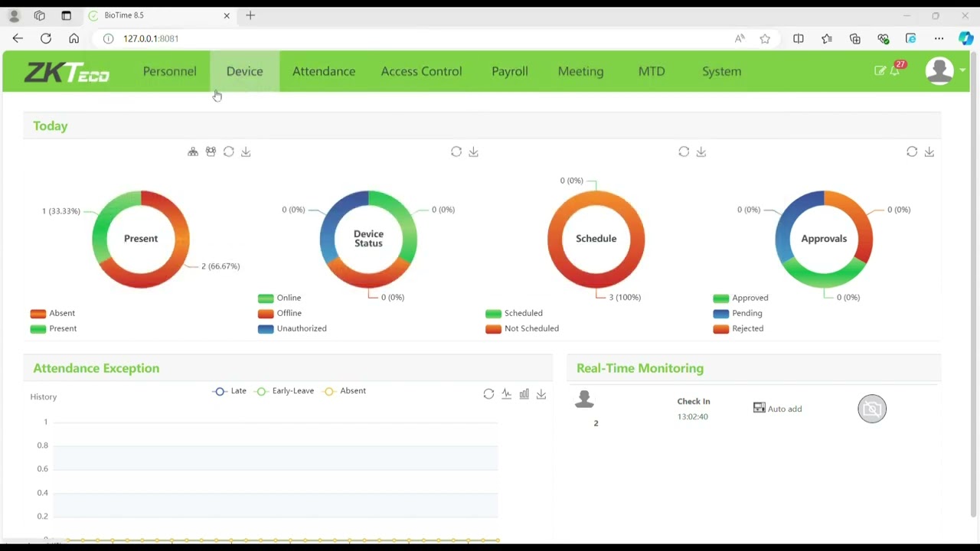Image resolution: width=980 pixels, height=551 pixels.
Task: Toggle Absent legend under Present chart
Action: pyautogui.click(x=53, y=313)
